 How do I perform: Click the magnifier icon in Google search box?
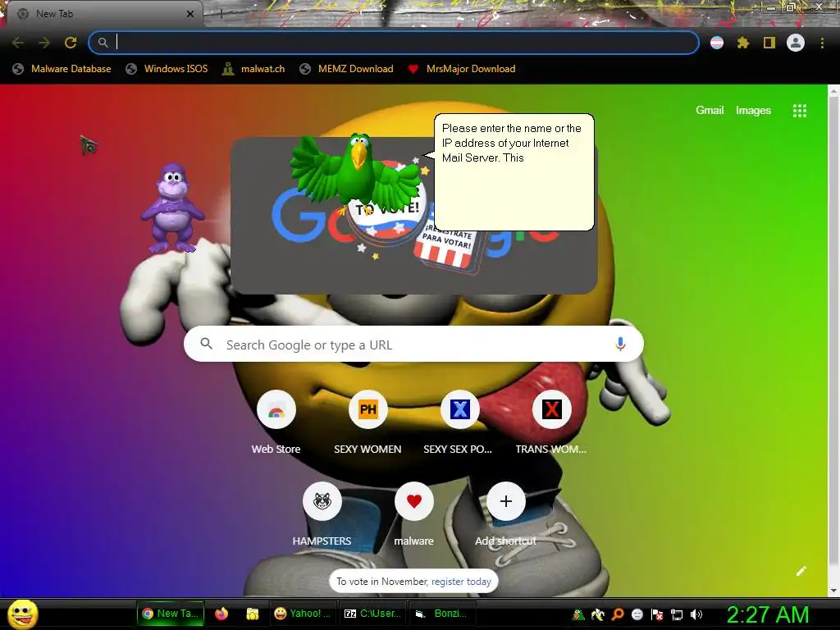point(206,344)
